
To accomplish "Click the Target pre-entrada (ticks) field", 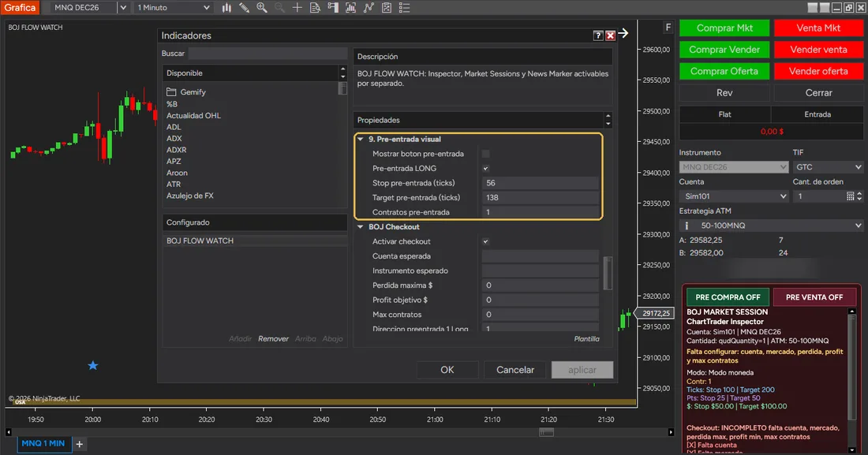I will tap(540, 197).
